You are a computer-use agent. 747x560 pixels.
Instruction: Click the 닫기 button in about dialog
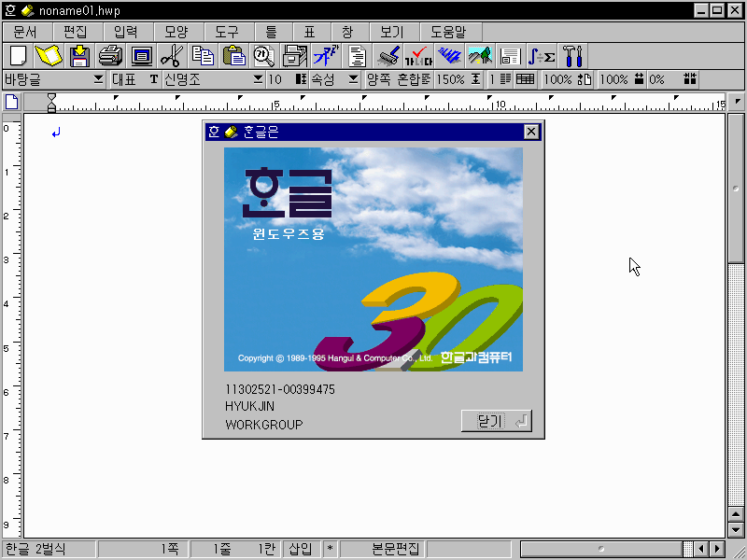pos(497,421)
